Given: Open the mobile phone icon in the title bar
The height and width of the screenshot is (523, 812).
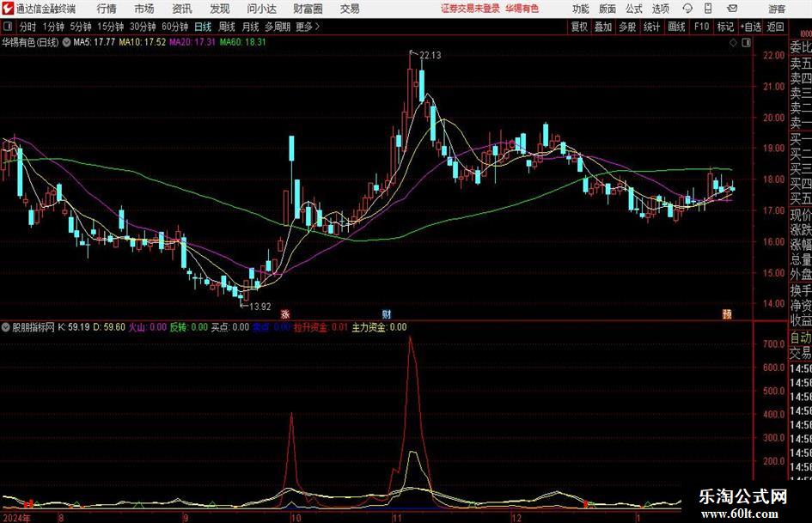Looking at the screenshot, I should [x=708, y=9].
